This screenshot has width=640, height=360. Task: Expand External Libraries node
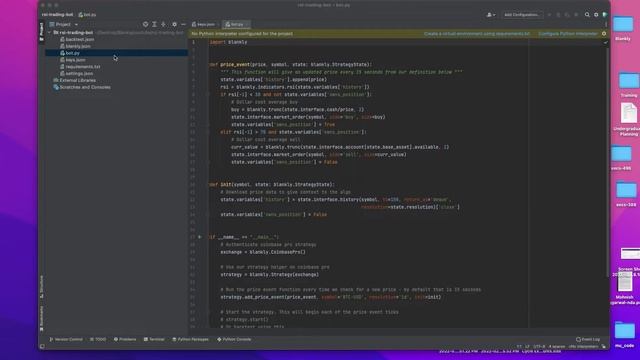(74, 80)
